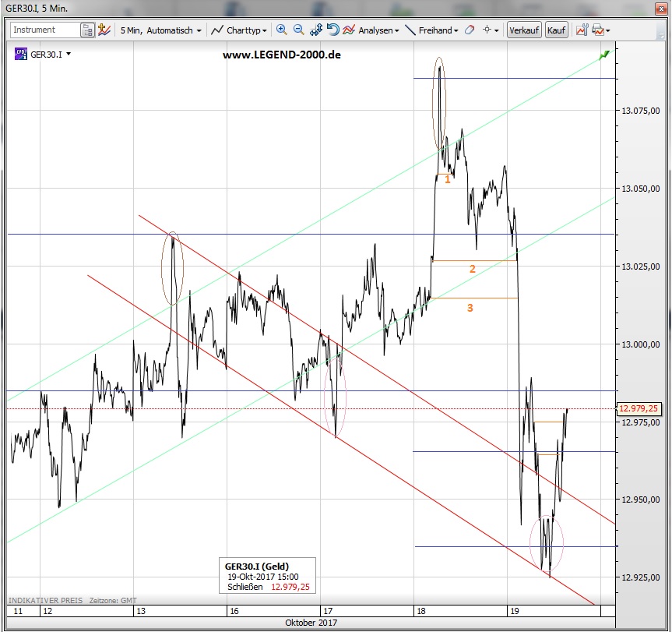Screen dimensions: 672x632
Task: Click the instrument list picker icon
Action: point(87,30)
